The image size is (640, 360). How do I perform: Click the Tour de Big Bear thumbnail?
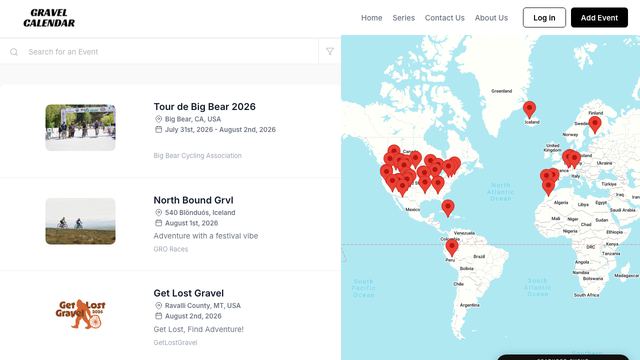(80, 127)
